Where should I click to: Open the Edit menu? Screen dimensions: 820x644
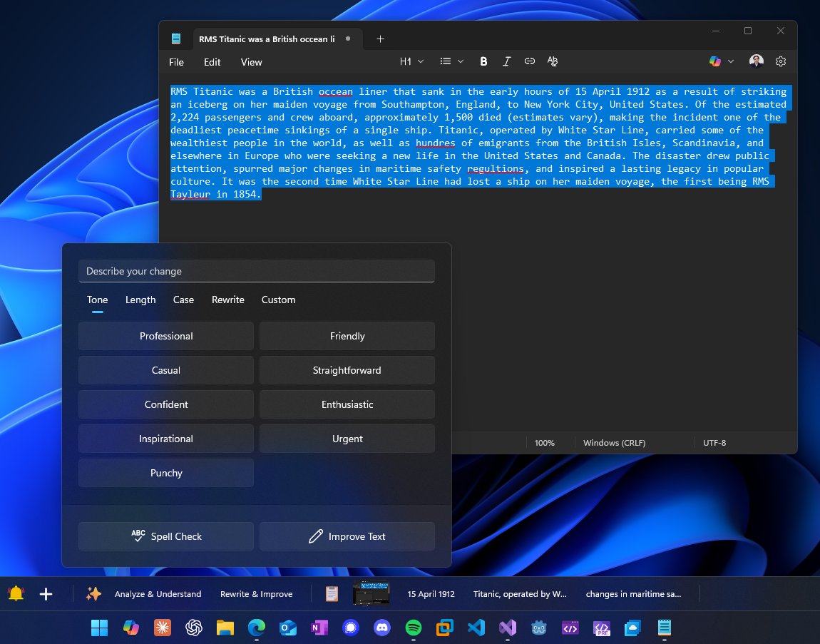(x=212, y=62)
